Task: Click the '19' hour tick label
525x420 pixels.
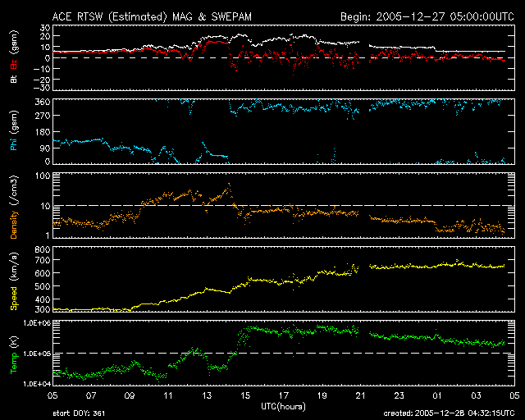Action: click(322, 395)
